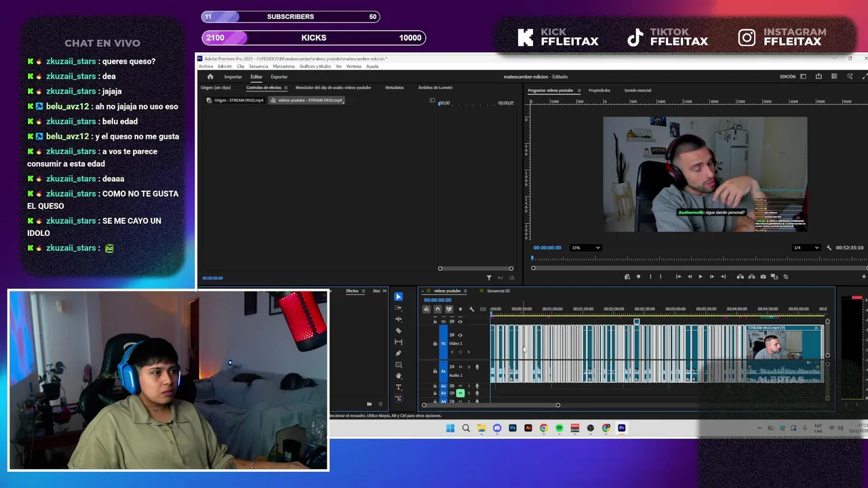Viewport: 868px width, 488px height.
Task: Click the Program Monitor button editor plus
Action: (864, 277)
